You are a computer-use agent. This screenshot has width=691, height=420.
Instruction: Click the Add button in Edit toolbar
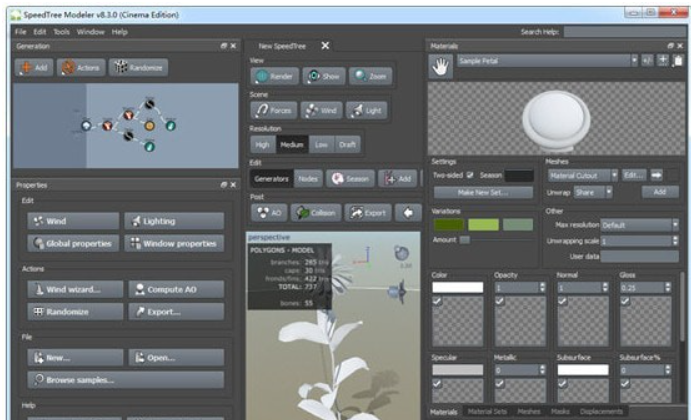pyautogui.click(x=398, y=178)
